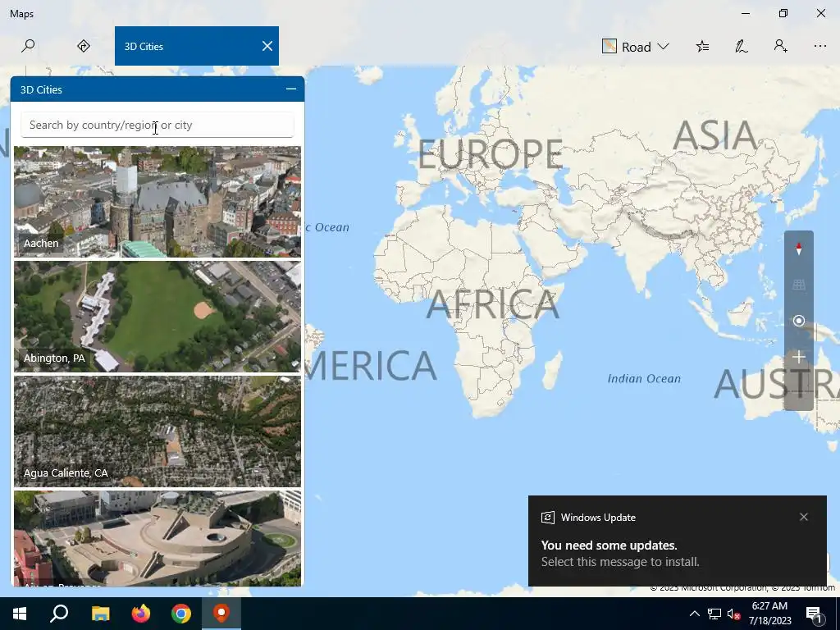Click the Maps app taskbar icon

[221, 614]
